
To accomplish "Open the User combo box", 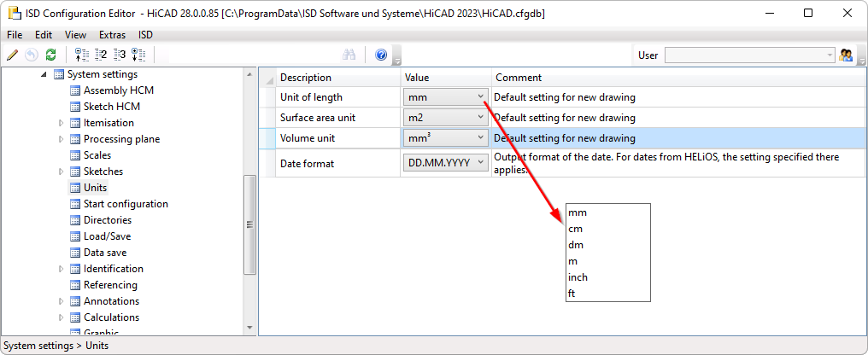I will [749, 55].
